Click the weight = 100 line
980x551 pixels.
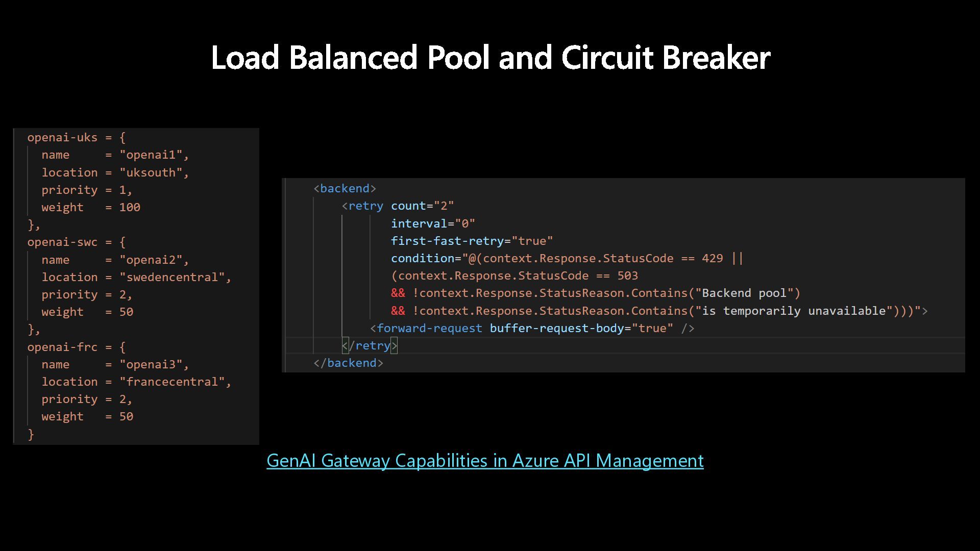click(90, 207)
